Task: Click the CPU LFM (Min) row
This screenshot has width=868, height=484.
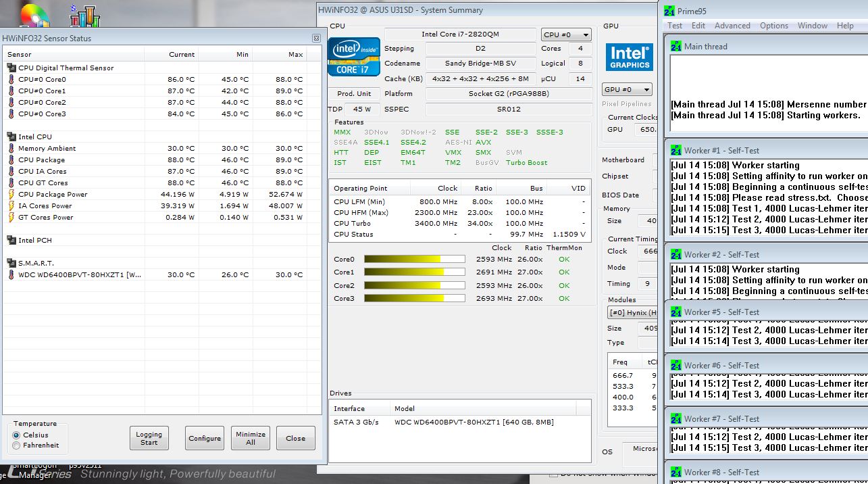Action: (459, 201)
